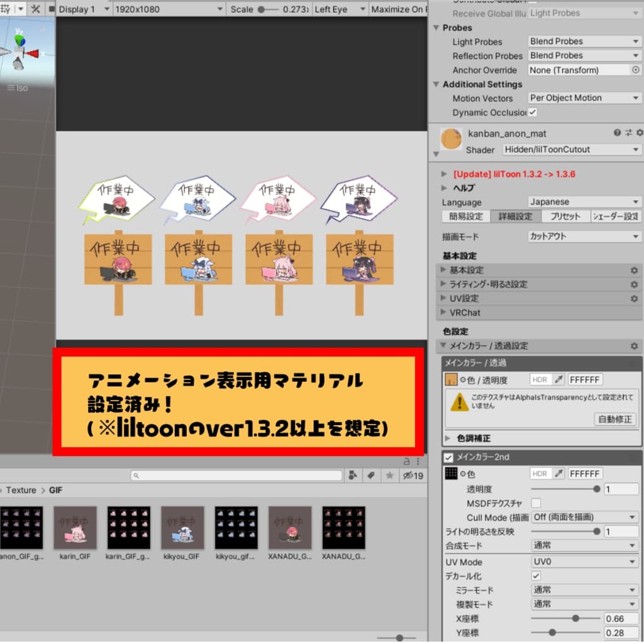Viewport: 644px width, 644px height.
Task: Open the gear settings on メインカラー/透過設定 section
Action: point(634,345)
